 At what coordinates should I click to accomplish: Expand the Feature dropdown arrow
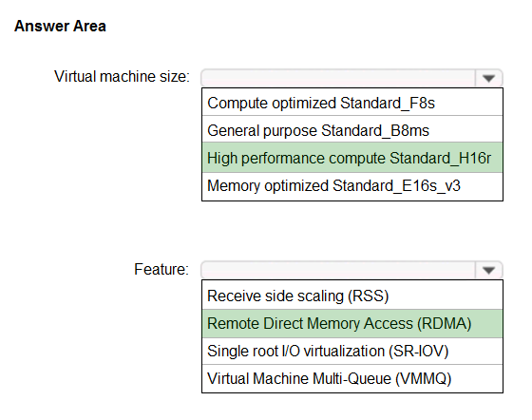(488, 271)
